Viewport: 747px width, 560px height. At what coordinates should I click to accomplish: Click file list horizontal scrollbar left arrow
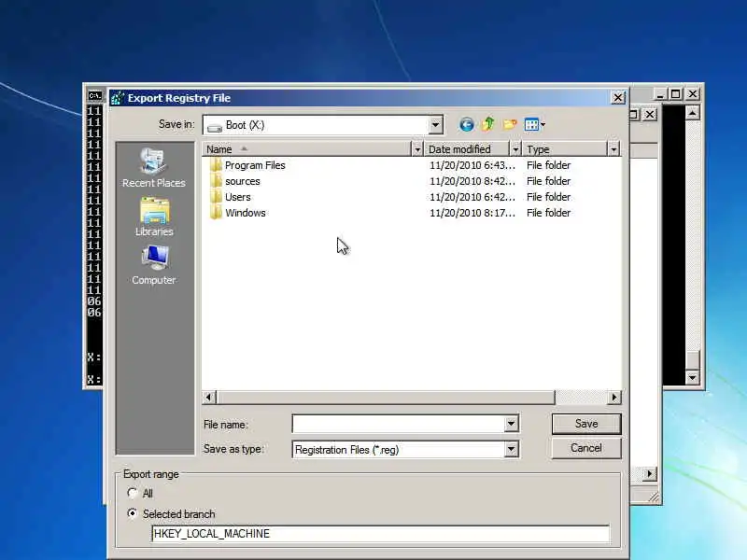[208, 397]
